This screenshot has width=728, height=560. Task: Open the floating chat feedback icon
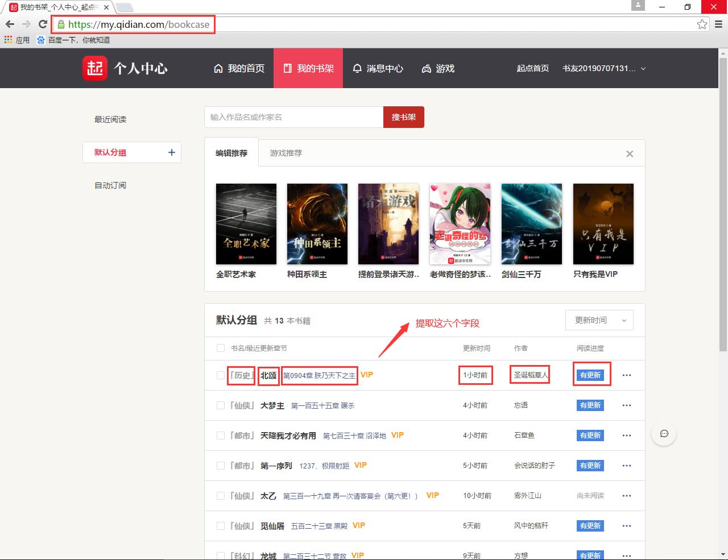(664, 434)
